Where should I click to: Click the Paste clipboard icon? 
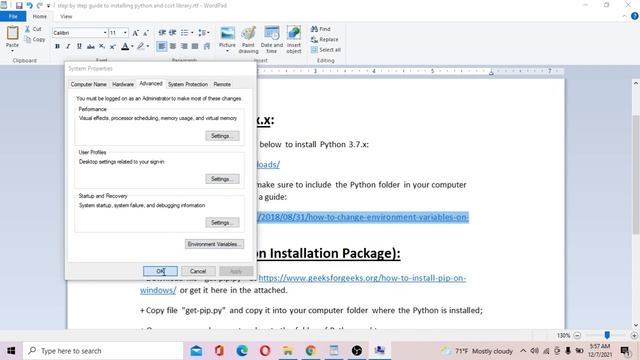tap(12, 33)
